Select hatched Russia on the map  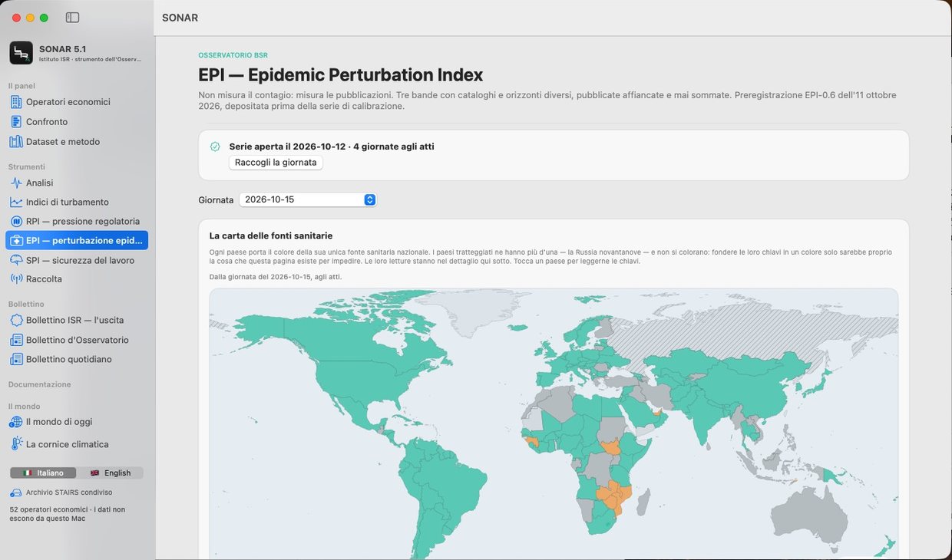(722, 330)
